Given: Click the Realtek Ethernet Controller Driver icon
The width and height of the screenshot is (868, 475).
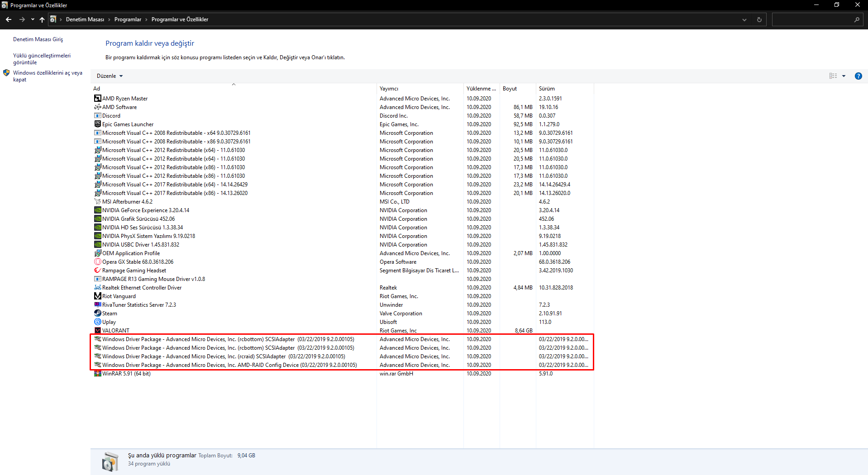Looking at the screenshot, I should [97, 287].
